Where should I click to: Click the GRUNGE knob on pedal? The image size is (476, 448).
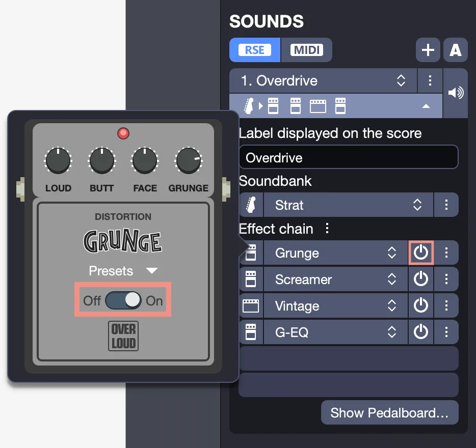[189, 160]
